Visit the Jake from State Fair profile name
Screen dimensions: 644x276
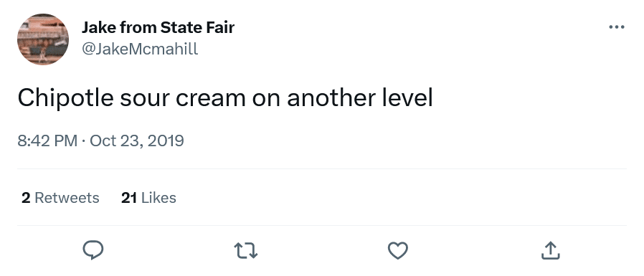click(x=158, y=27)
